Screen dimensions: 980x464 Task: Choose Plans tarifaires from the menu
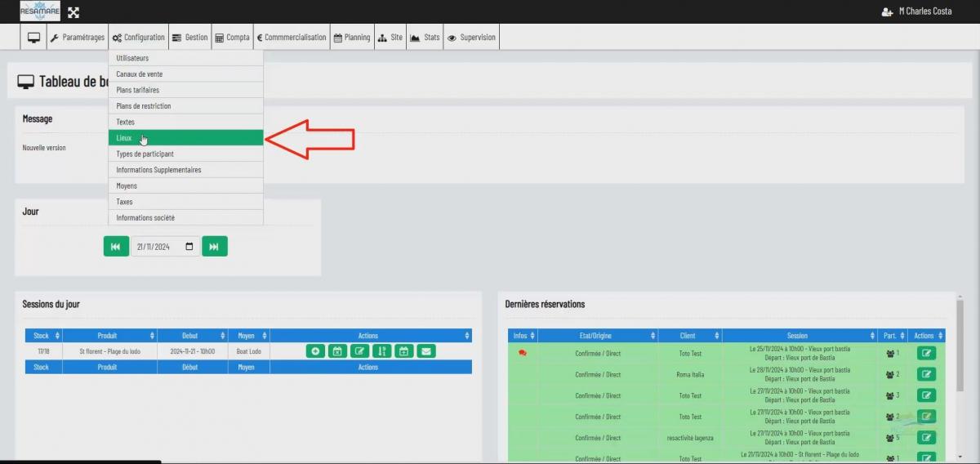[186, 90]
